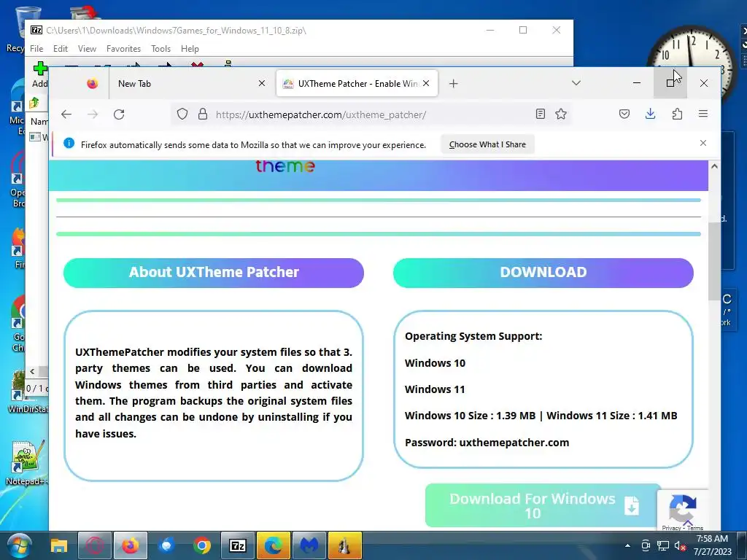Switch to 7-Zip taskbar button
This screenshot has height=560, width=747.
tap(237, 545)
